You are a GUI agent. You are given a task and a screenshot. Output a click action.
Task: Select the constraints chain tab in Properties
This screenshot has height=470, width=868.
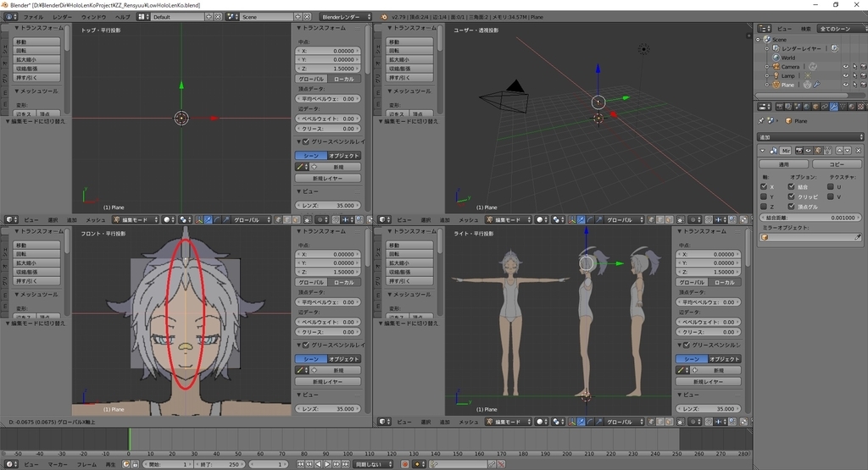tap(824, 107)
